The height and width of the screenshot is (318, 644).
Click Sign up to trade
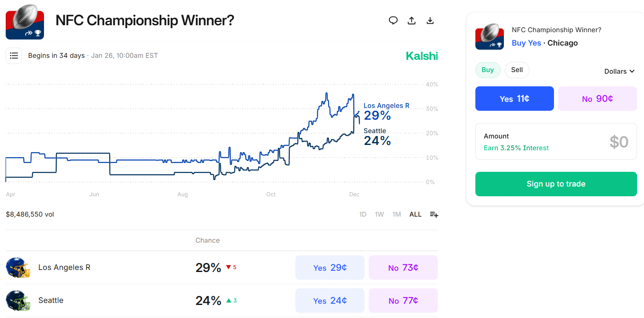tap(556, 184)
